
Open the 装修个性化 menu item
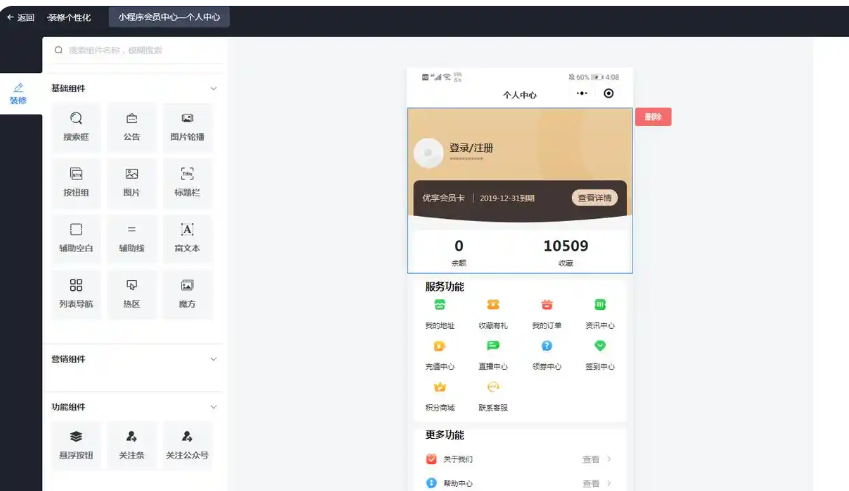click(69, 17)
